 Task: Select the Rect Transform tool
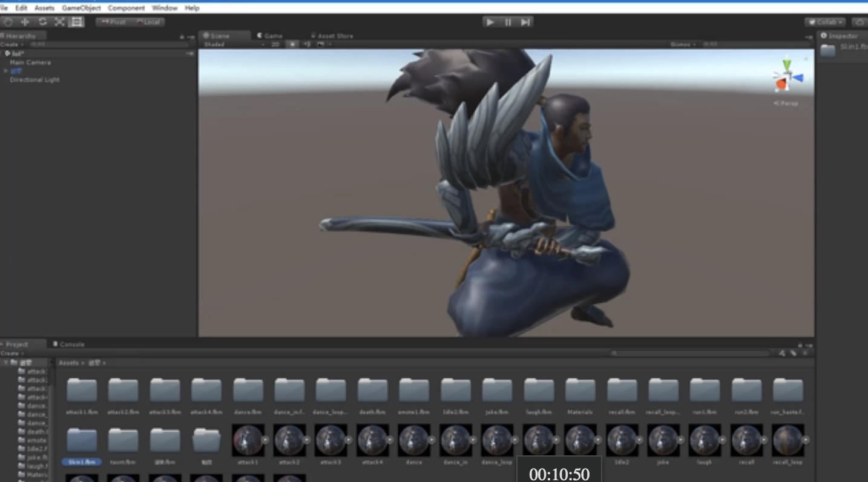pyautogui.click(x=76, y=22)
